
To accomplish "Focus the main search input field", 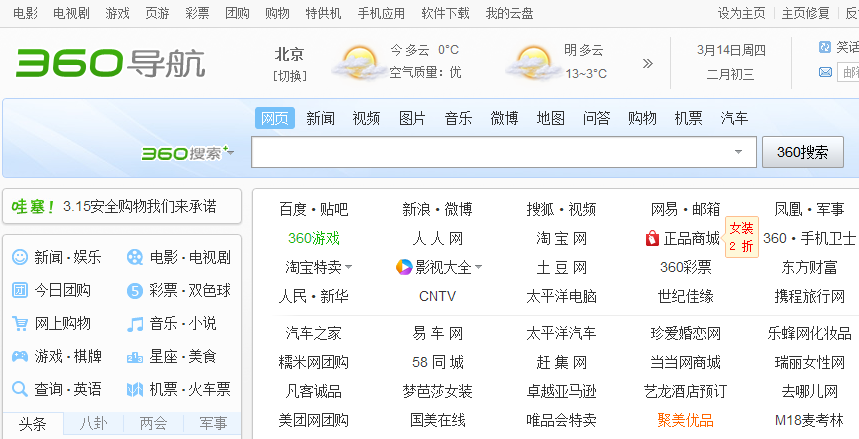I will tap(503, 152).
